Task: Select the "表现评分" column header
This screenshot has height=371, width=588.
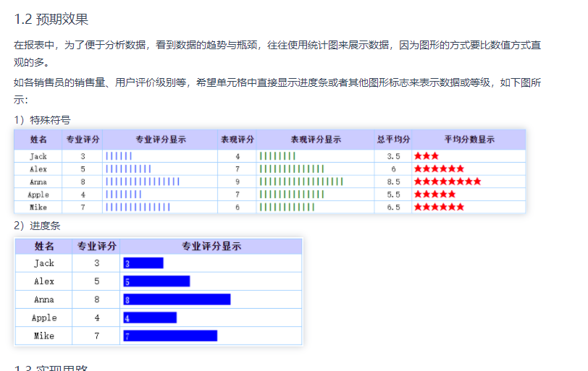Action: click(x=238, y=140)
